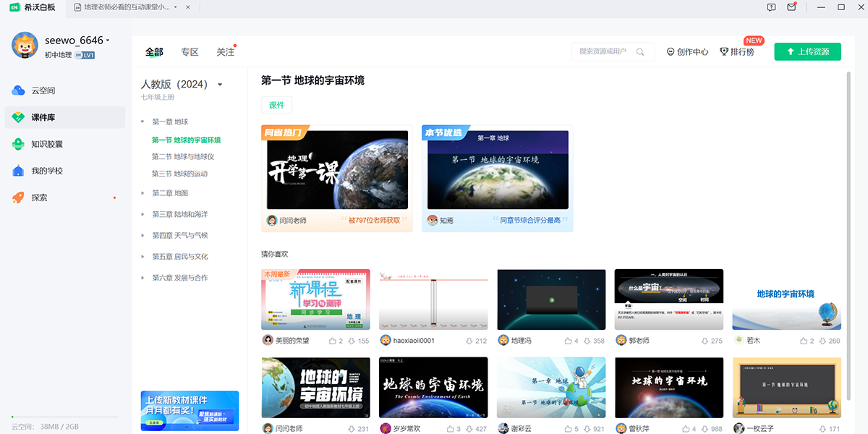
Task: Open the 云空间 cloud space icon
Action: tap(20, 90)
